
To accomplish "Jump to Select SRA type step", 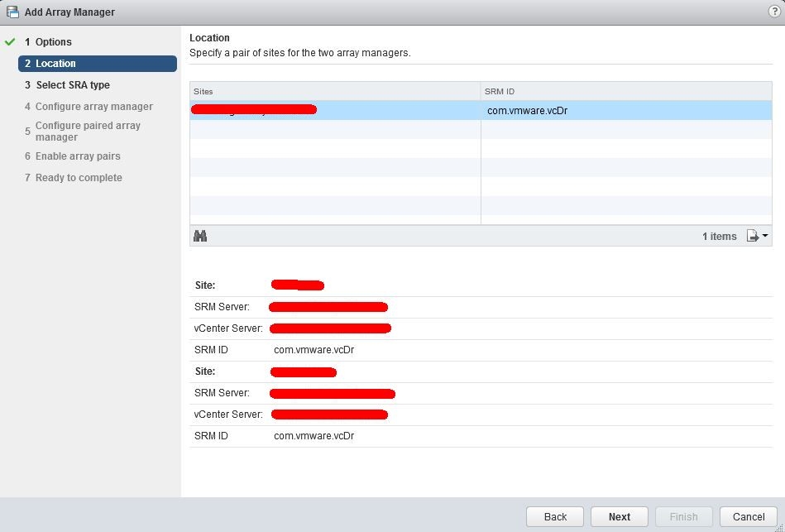I will (x=73, y=85).
